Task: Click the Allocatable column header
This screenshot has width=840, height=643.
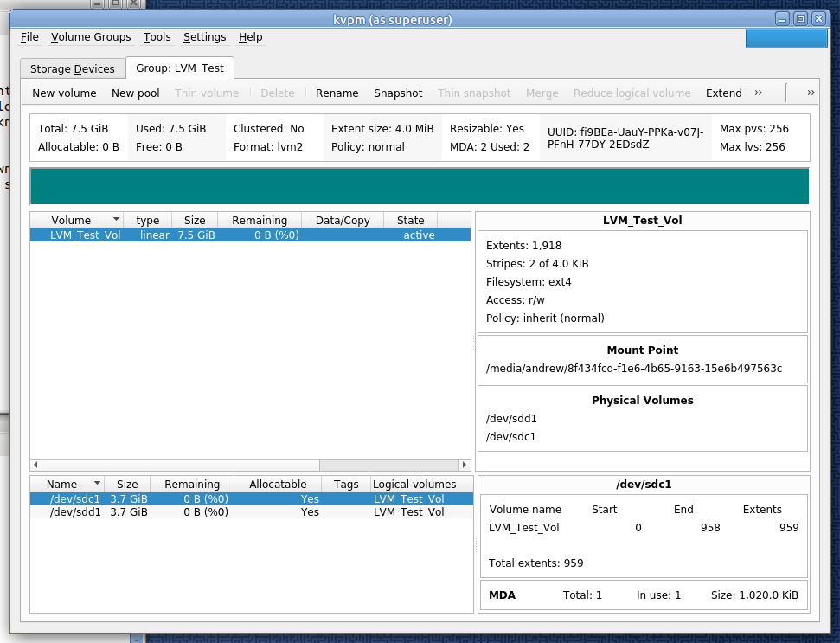Action: 278,485
